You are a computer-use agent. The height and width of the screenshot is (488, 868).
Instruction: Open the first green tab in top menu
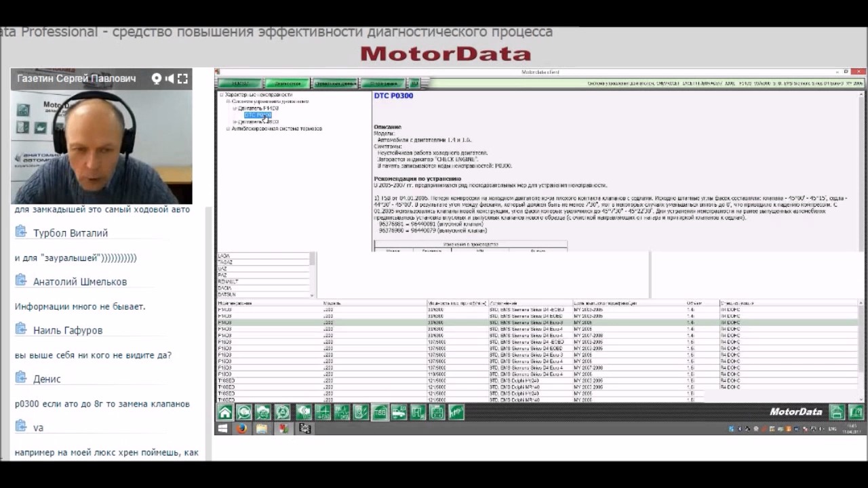tap(241, 83)
